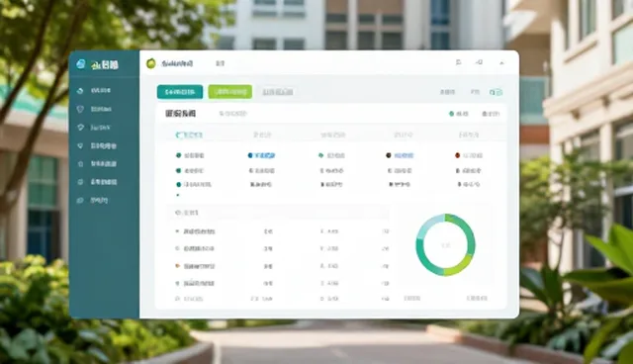Click the red-dot entry in the last column
The height and width of the screenshot is (364, 633).
pyautogui.click(x=469, y=155)
